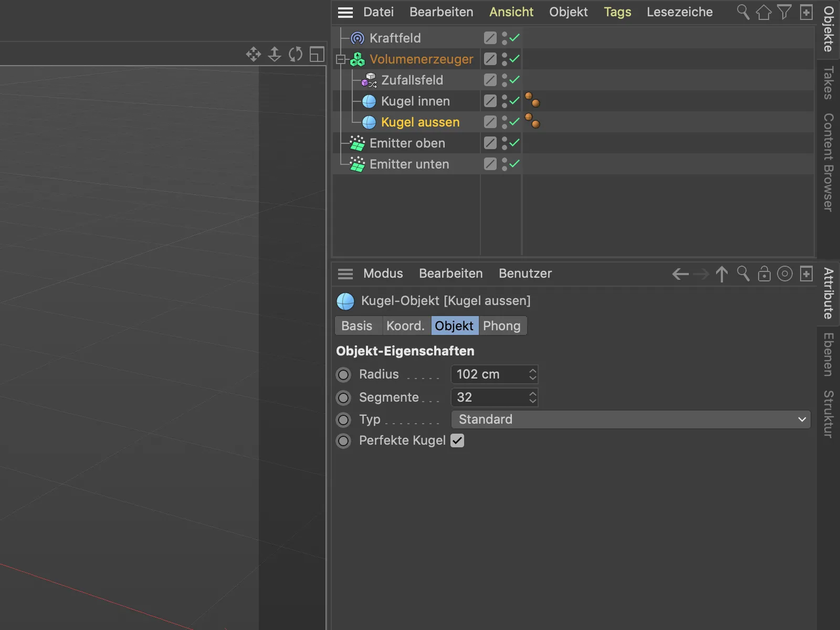Click the Segmente 32 field
Viewport: 840px width, 630px height.
495,397
